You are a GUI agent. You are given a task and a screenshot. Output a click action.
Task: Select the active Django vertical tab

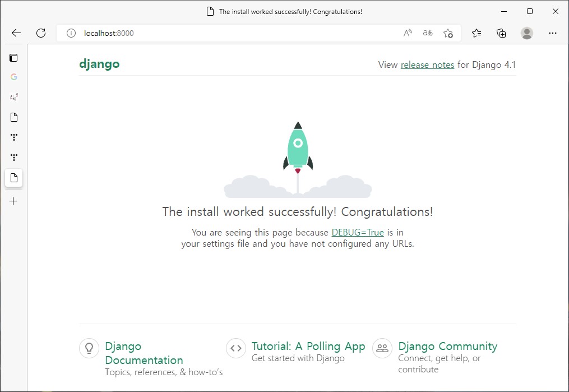[14, 178]
